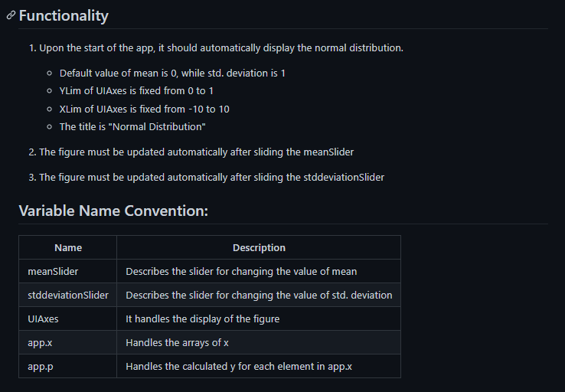The height and width of the screenshot is (392, 565).
Task: Click 'The title is Normal Distribution' bullet
Action: [132, 127]
